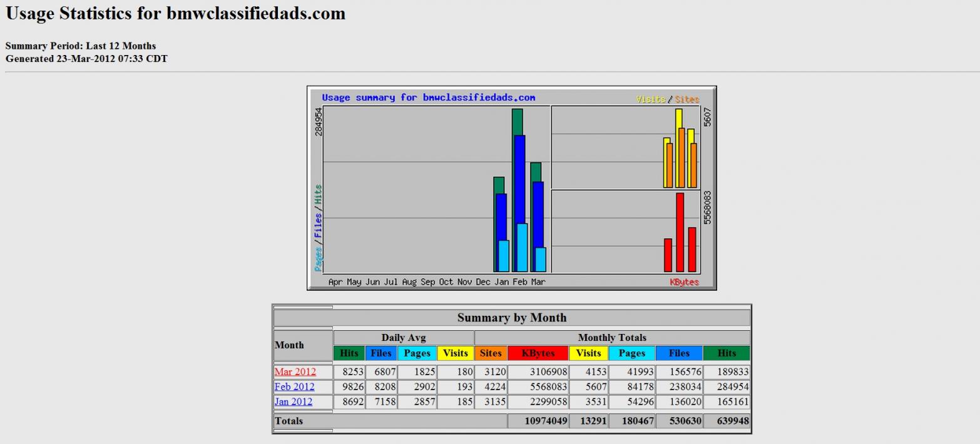Click the Jan 2012 total visits value 3531
Image resolution: width=980 pixels, height=444 pixels.
pyautogui.click(x=596, y=401)
